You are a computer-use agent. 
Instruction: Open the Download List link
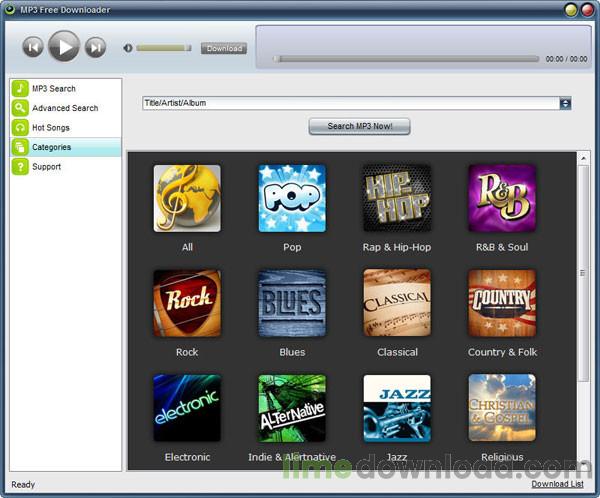[x=557, y=484]
